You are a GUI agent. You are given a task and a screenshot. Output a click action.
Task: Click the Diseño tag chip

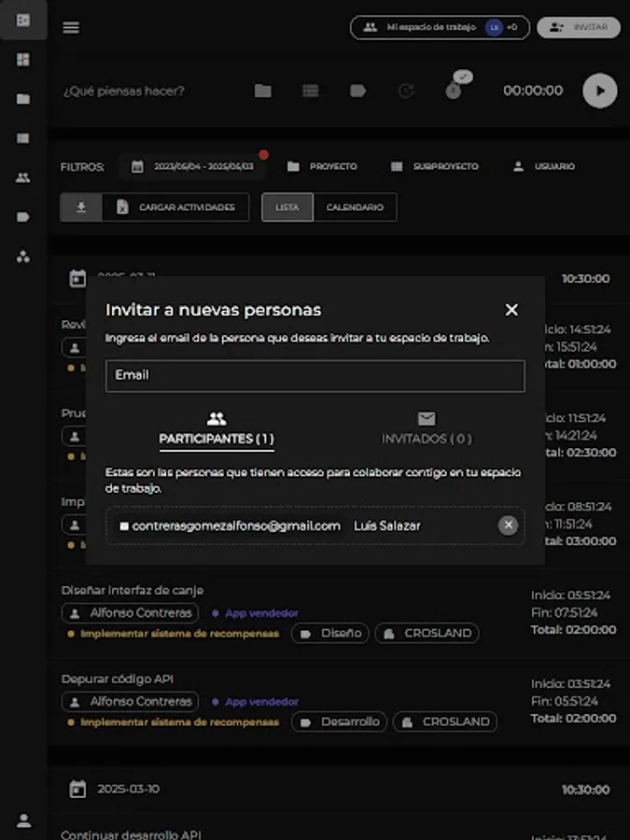(330, 633)
